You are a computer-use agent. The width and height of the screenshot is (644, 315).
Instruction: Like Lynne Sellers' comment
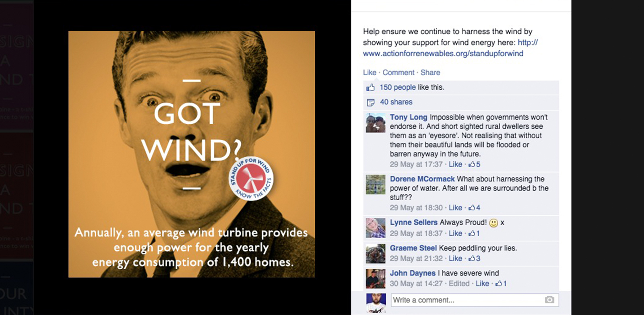click(x=455, y=233)
